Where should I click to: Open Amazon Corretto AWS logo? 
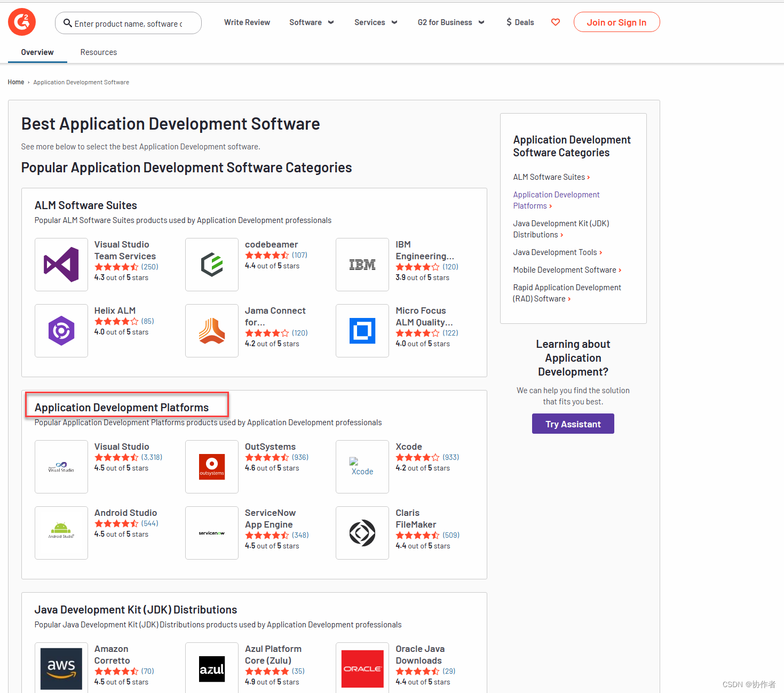coord(61,669)
